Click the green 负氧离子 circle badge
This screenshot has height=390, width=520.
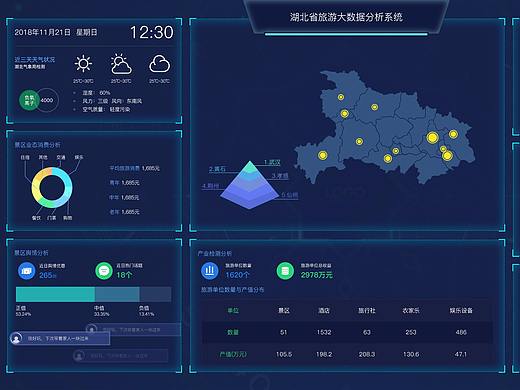[x=29, y=100]
